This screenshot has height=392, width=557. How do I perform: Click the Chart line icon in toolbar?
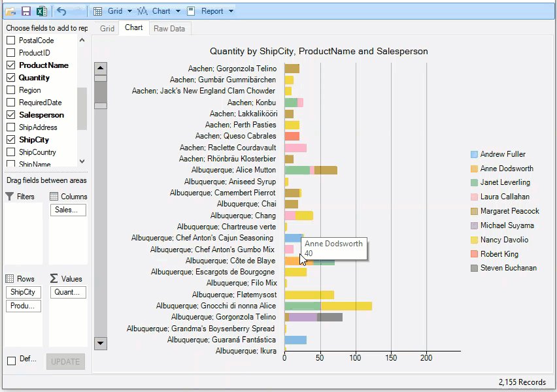click(142, 11)
